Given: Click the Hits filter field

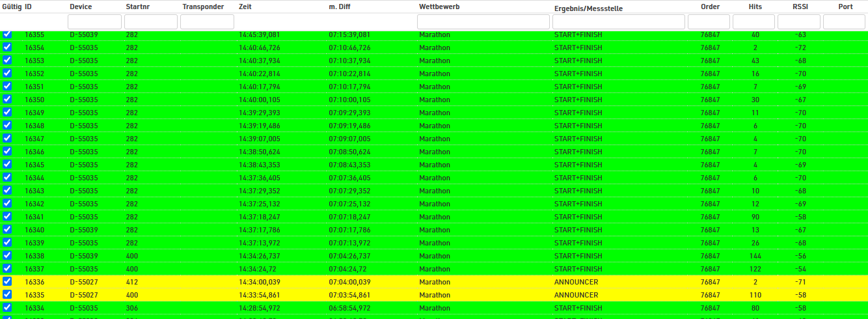Looking at the screenshot, I should coord(753,22).
